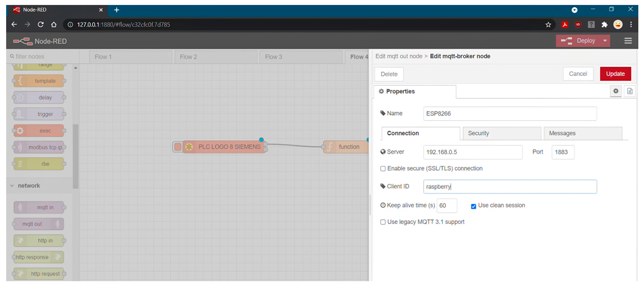
Task: Bookmark page with the star icon
Action: tap(548, 25)
